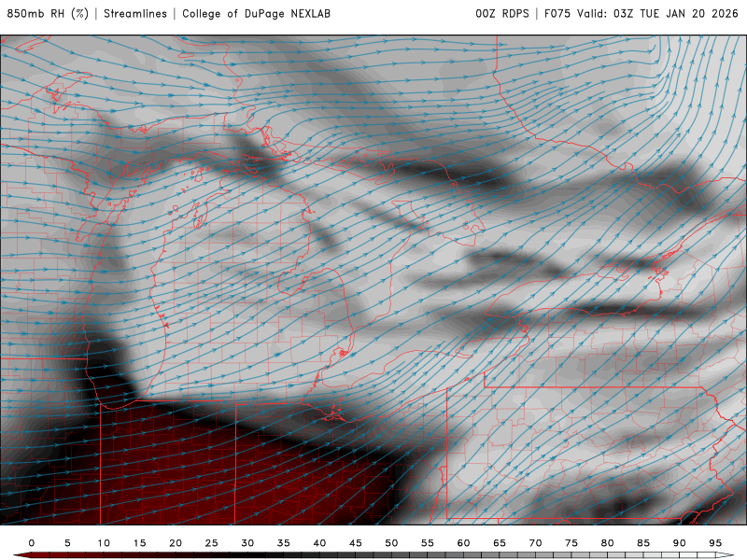Click the colorbar label "60"

pos(463,543)
